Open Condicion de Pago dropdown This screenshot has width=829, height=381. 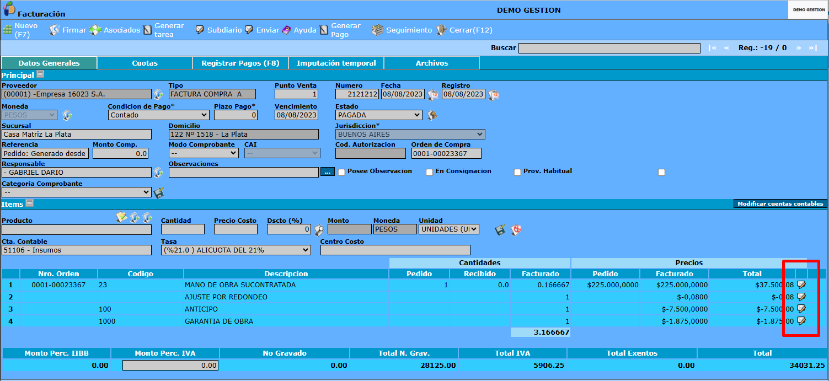[x=159, y=115]
